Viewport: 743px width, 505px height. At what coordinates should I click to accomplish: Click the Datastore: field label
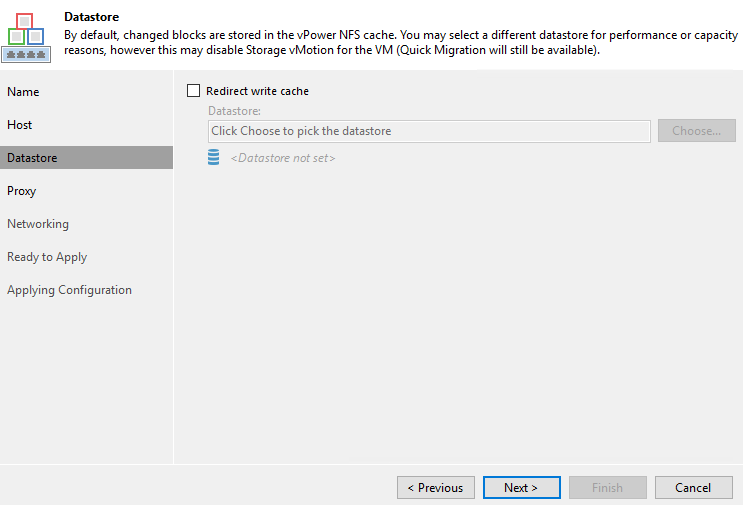234,111
